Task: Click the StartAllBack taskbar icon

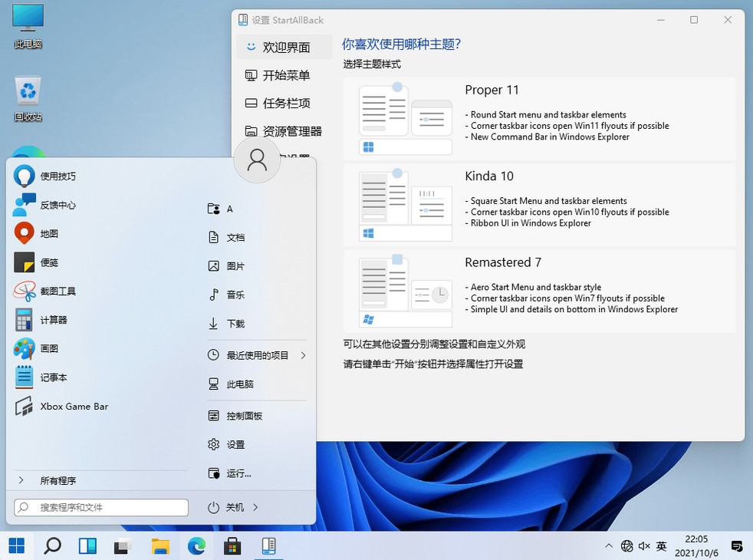Action: point(268,545)
